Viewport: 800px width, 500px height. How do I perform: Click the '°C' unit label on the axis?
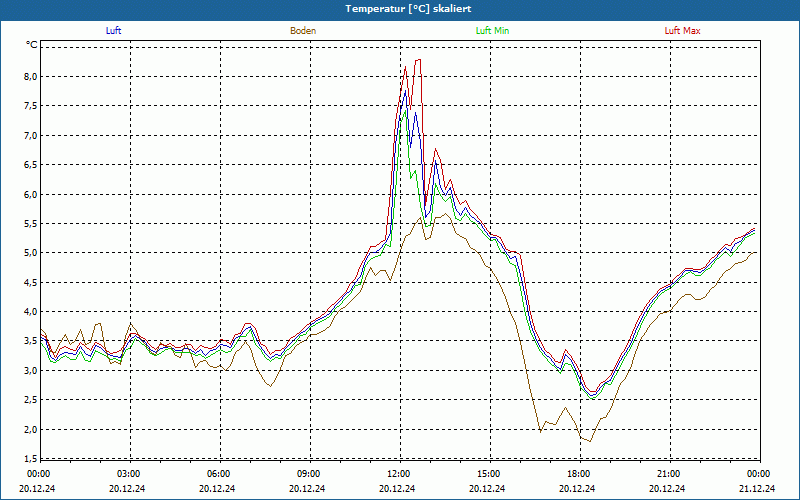32,45
